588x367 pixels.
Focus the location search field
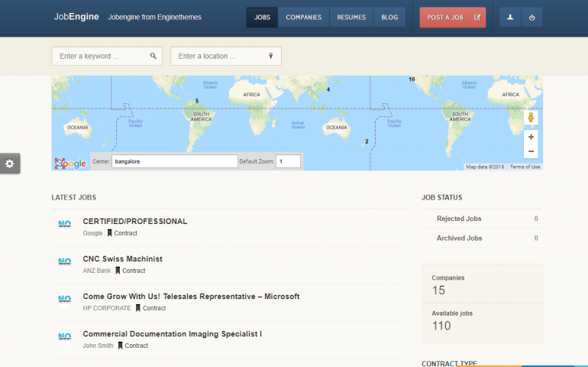pos(226,56)
